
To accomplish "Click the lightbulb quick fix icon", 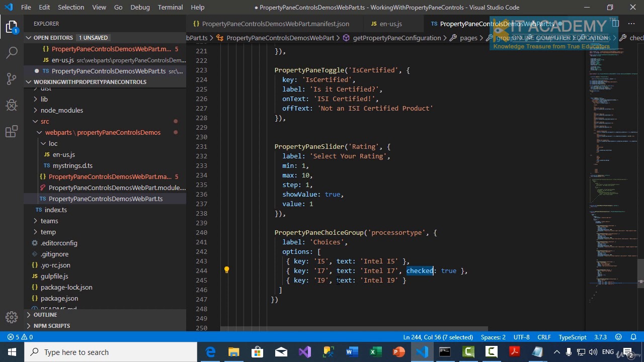I will 226,270.
